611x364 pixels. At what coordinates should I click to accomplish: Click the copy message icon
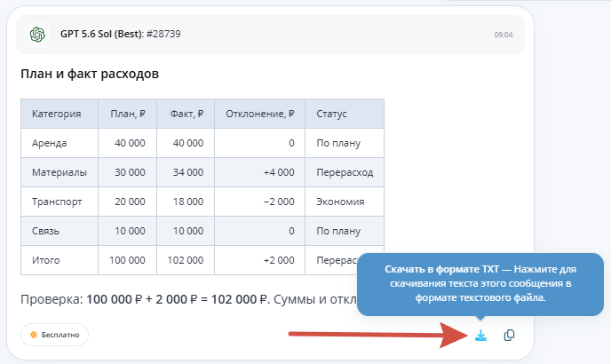point(509,336)
